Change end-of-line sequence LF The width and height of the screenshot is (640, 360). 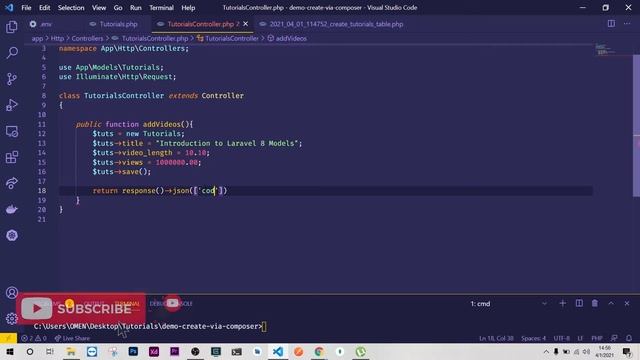[580, 338]
